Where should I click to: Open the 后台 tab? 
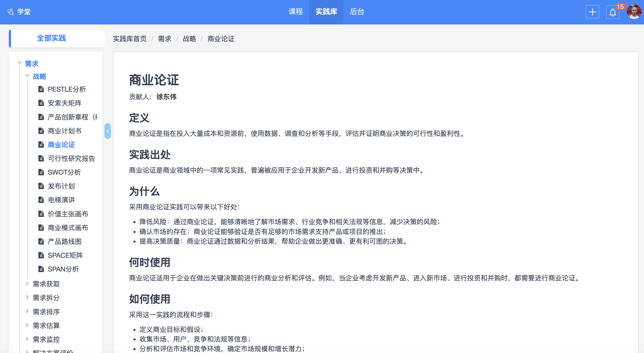[x=357, y=12]
